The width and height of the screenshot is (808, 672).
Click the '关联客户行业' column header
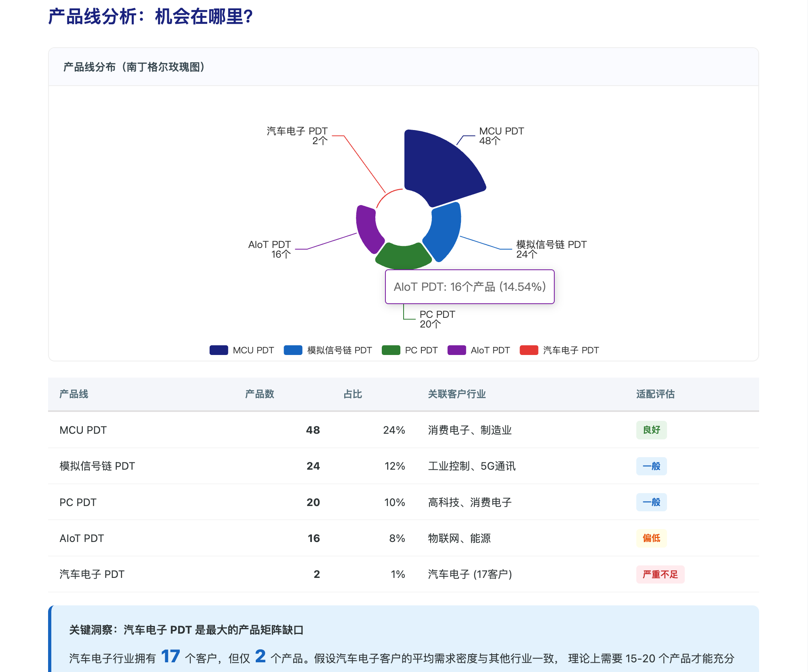(457, 394)
